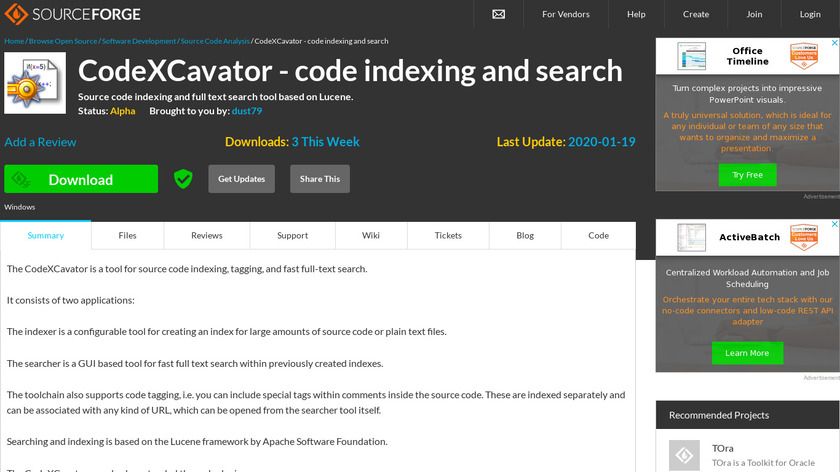Image resolution: width=840 pixels, height=472 pixels.
Task: Click Try Free in Office Timeline ad
Action: (747, 175)
